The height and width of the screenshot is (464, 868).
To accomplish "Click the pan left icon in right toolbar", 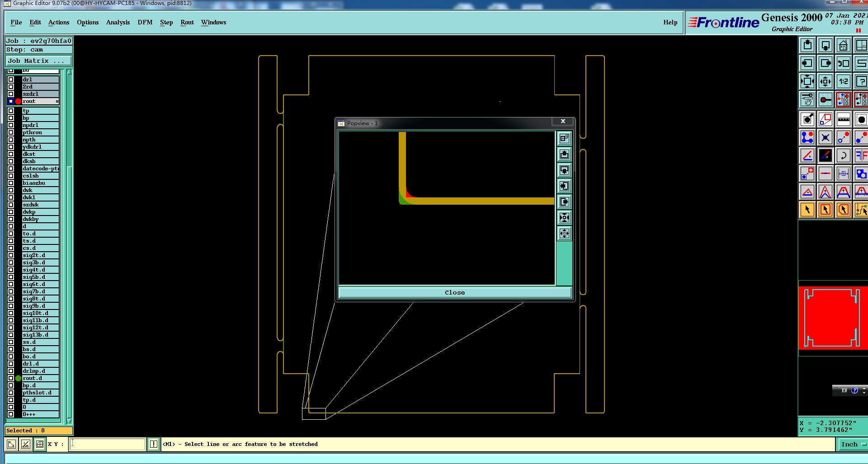I will (x=807, y=63).
